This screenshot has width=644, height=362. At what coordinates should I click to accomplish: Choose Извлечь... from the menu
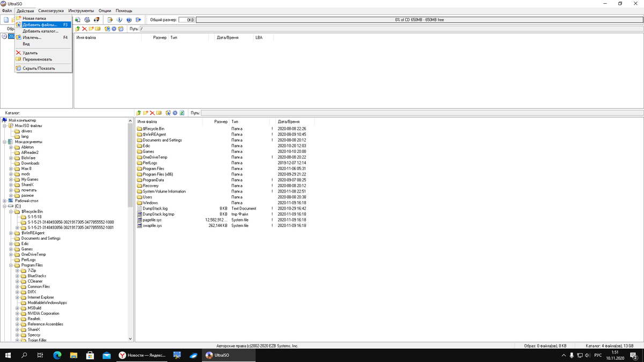point(43,38)
